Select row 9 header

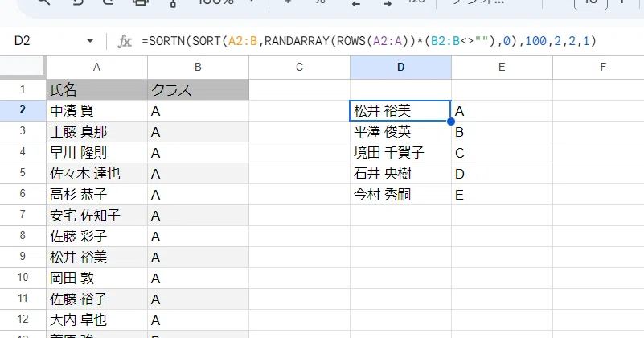23,257
